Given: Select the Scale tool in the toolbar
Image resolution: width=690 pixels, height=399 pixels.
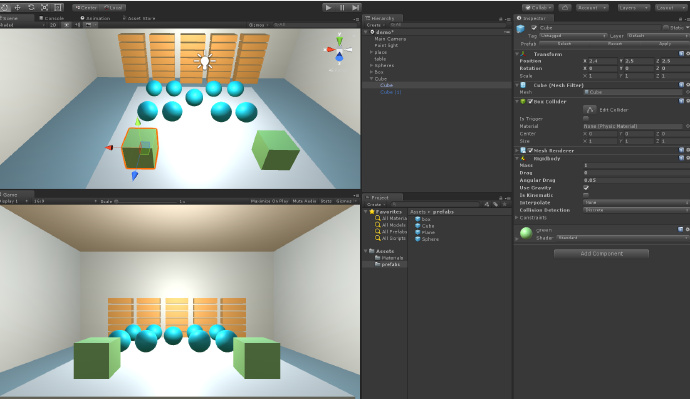Looking at the screenshot, I should click(x=45, y=7).
